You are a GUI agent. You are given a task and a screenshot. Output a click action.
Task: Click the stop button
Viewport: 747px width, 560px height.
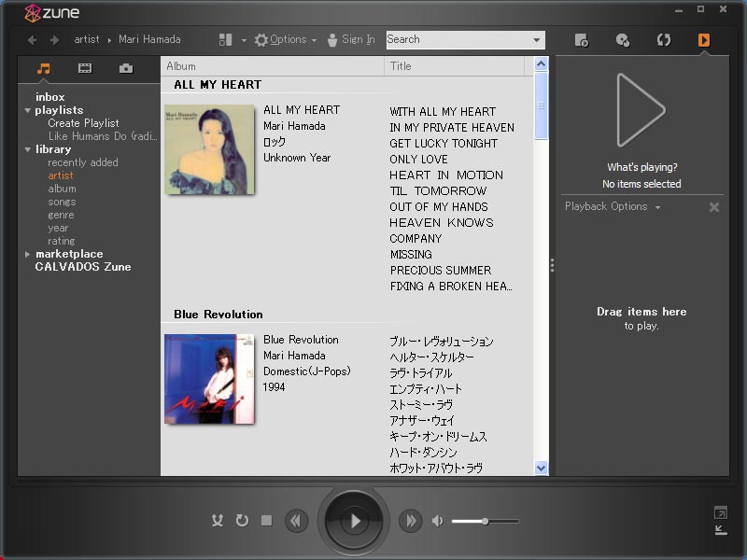click(267, 521)
